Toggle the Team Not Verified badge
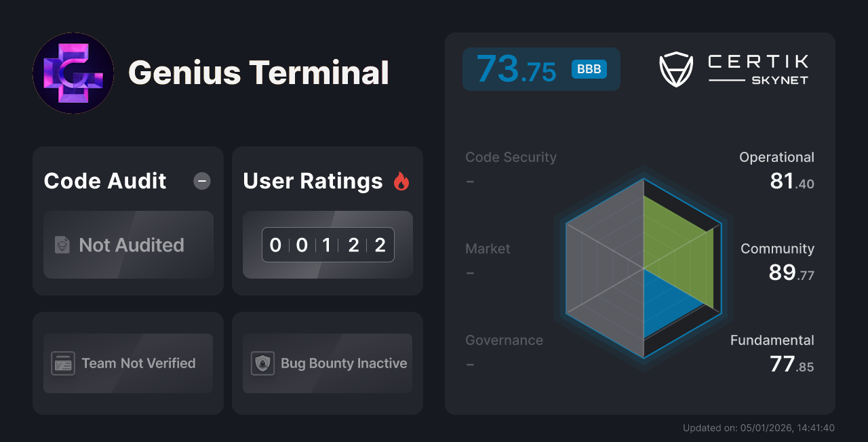The image size is (868, 442). click(x=128, y=363)
